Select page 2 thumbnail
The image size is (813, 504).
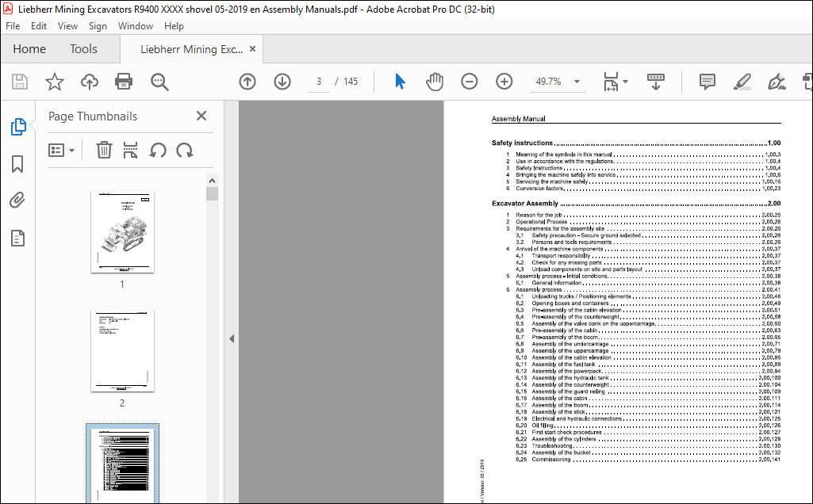(x=122, y=351)
